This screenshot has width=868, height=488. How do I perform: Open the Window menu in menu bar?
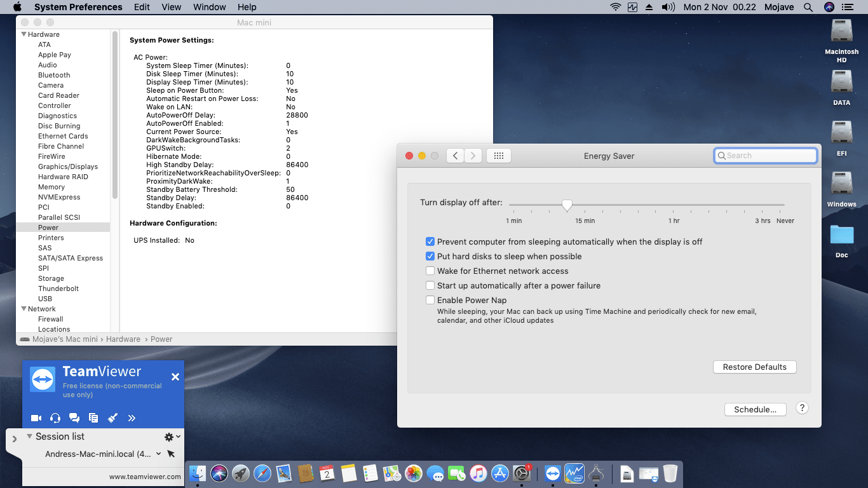click(209, 7)
